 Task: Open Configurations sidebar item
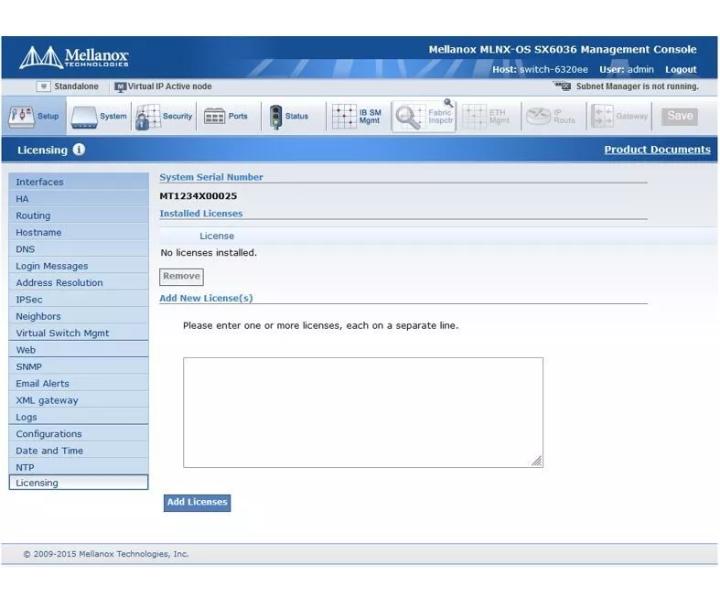(x=79, y=434)
